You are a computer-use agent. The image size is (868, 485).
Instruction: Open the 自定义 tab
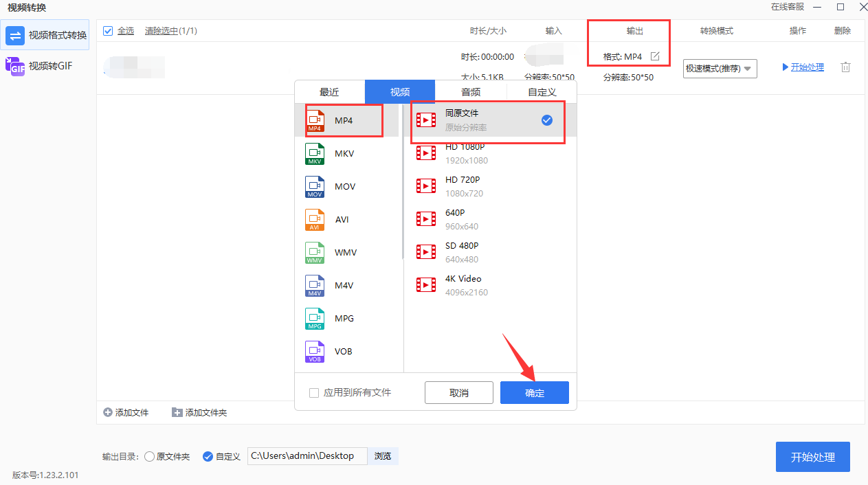point(540,91)
